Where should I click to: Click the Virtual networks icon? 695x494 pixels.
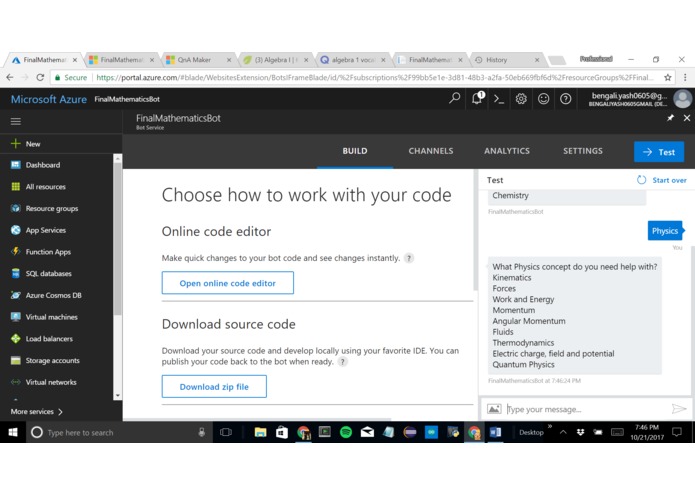16,382
